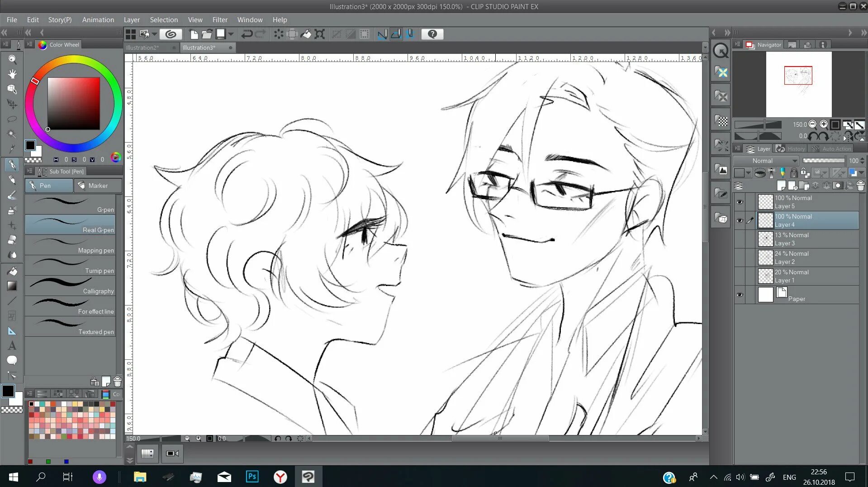Image resolution: width=868 pixels, height=487 pixels.
Task: Select the Lasso selection tool
Action: pyautogui.click(x=12, y=119)
